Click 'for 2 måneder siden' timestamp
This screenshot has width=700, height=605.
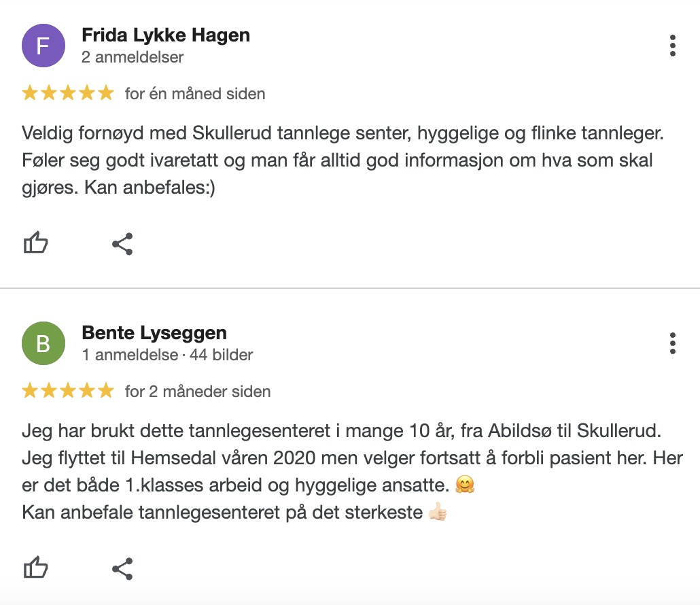[x=198, y=391]
